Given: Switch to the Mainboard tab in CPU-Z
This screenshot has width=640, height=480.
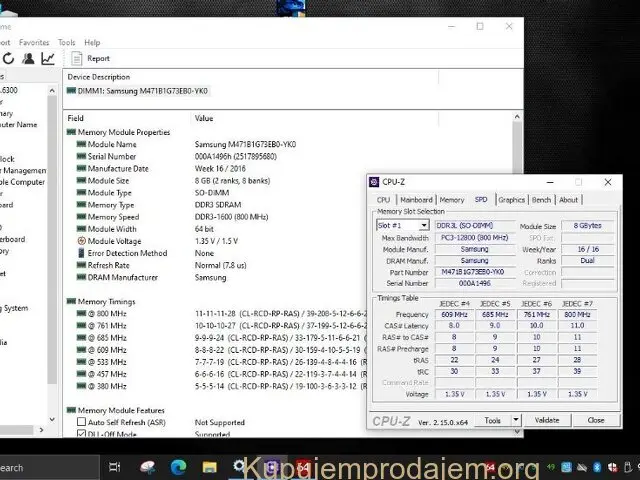Looking at the screenshot, I should tap(416, 200).
